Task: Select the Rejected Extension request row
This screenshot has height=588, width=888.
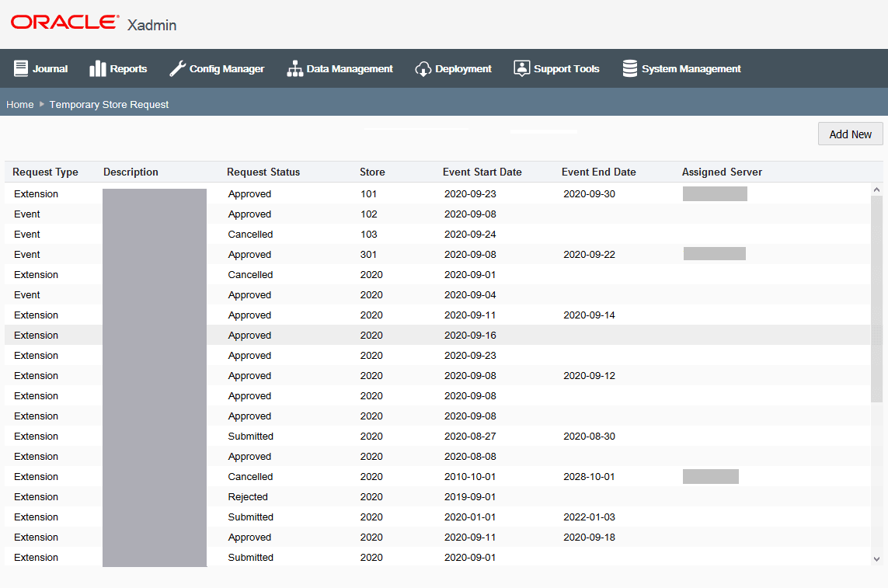Action: click(x=437, y=497)
